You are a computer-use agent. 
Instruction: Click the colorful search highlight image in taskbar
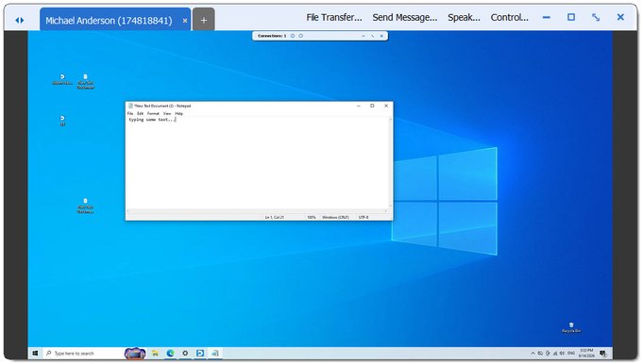(135, 353)
